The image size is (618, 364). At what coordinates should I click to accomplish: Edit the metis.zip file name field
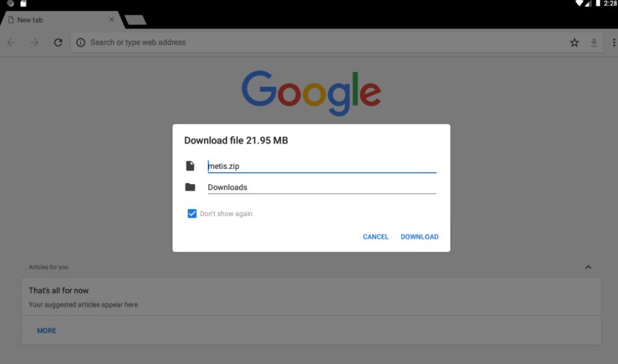(322, 166)
